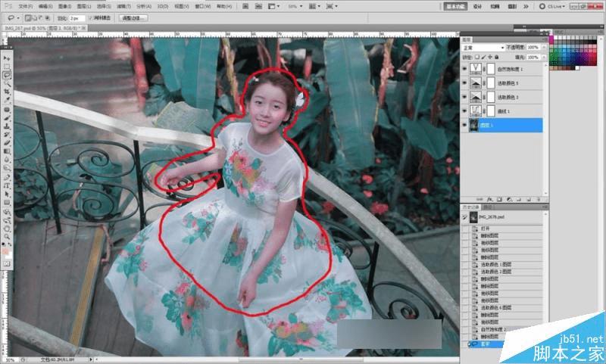Toggle Quick Mask mode icon
Image resolution: width=606 pixels, height=364 pixels.
click(x=7, y=264)
